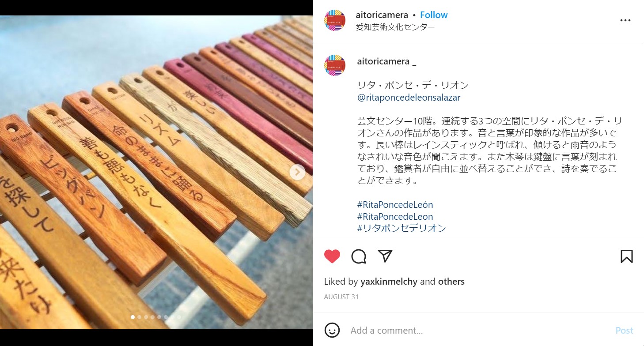The width and height of the screenshot is (644, 346).
Task: View the yaxkinmelchy profile
Action: tap(389, 282)
